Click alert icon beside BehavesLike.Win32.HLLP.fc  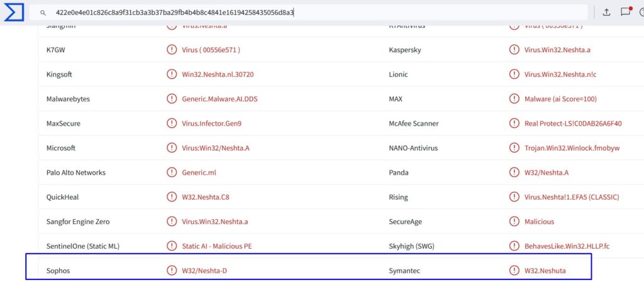[514, 246]
